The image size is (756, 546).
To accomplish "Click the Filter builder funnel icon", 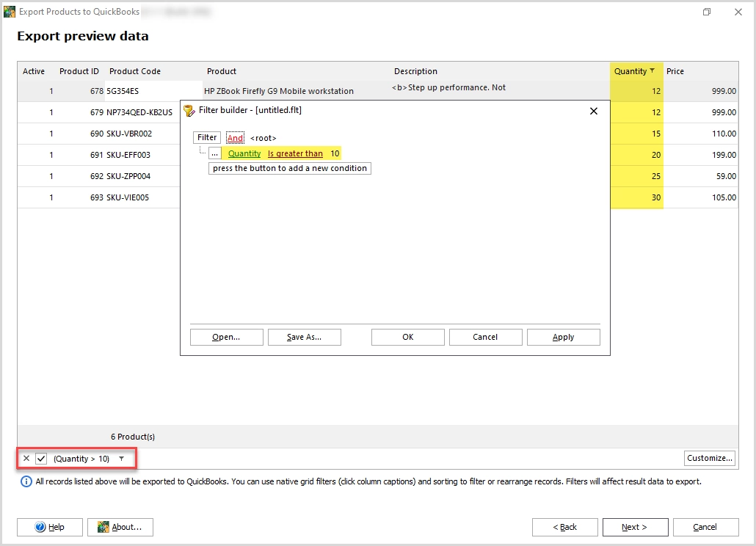I will tap(189, 110).
